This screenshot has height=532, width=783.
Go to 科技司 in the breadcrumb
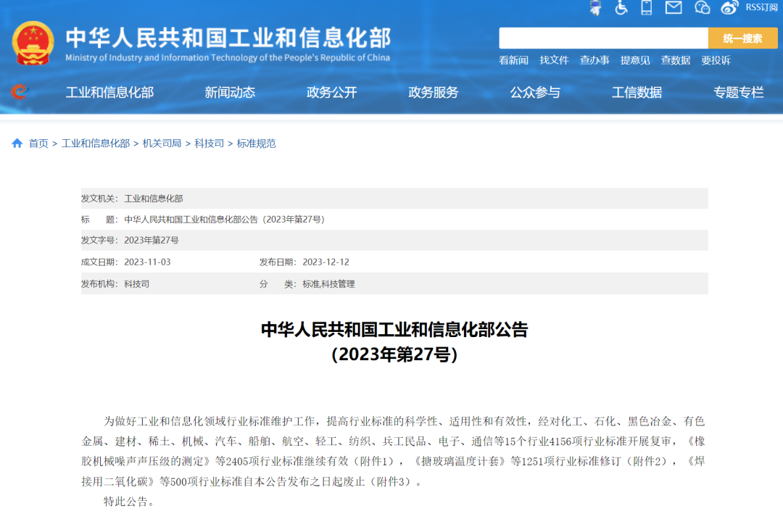point(209,144)
